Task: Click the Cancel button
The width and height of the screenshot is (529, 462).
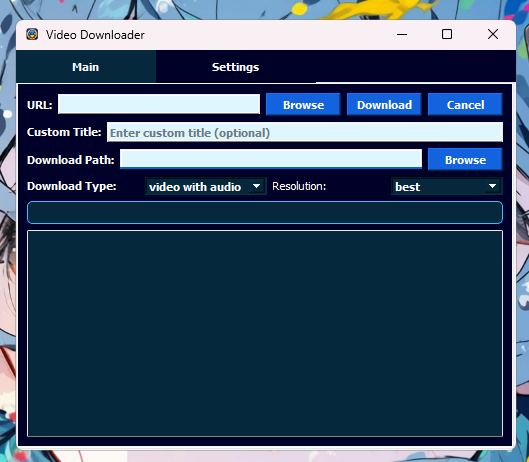Action: coord(465,105)
